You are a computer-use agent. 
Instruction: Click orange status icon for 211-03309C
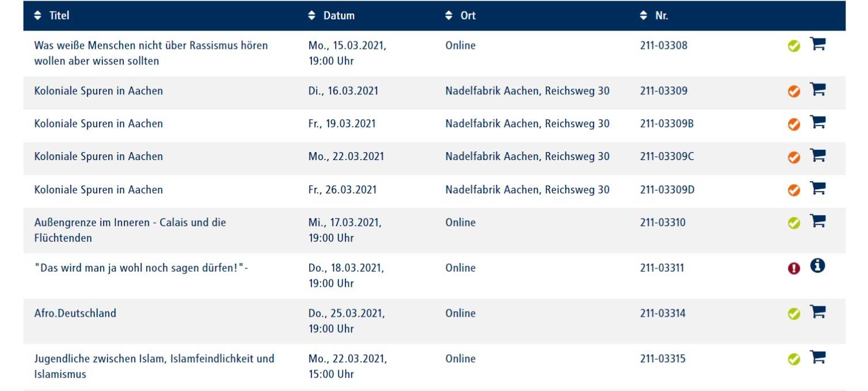[794, 157]
